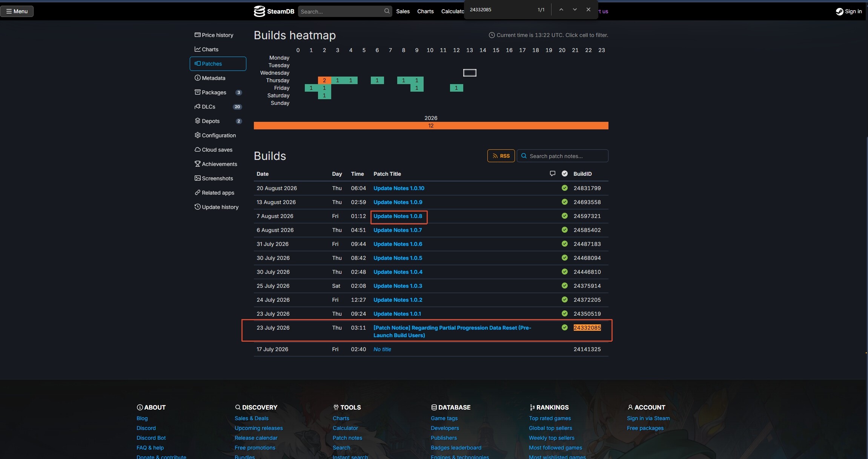The width and height of the screenshot is (868, 459).
Task: Click the orange 2026 builds bar
Action: [x=431, y=126]
